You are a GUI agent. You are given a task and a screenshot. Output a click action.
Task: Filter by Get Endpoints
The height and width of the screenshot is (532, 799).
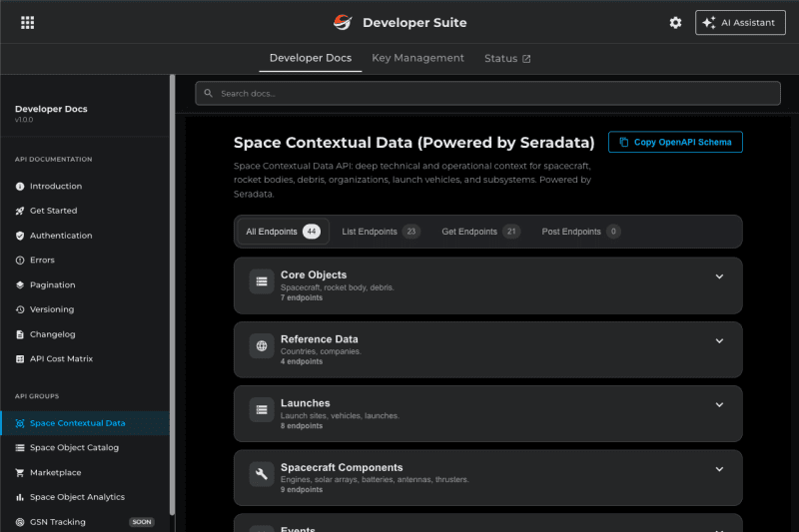click(480, 232)
